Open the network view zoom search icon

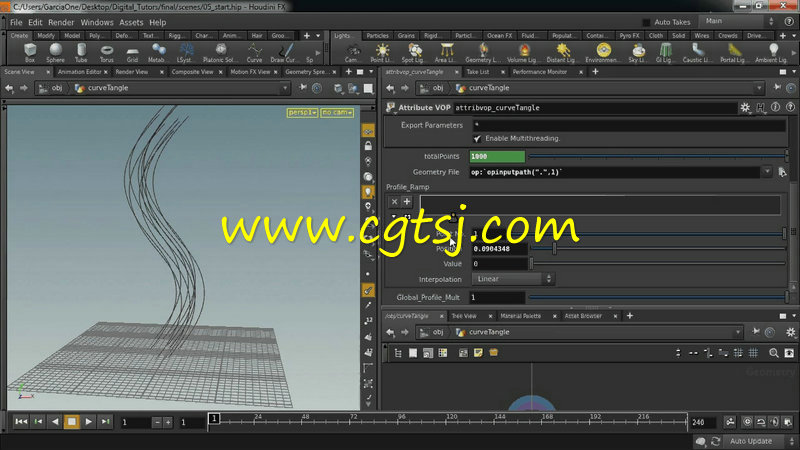773,353
